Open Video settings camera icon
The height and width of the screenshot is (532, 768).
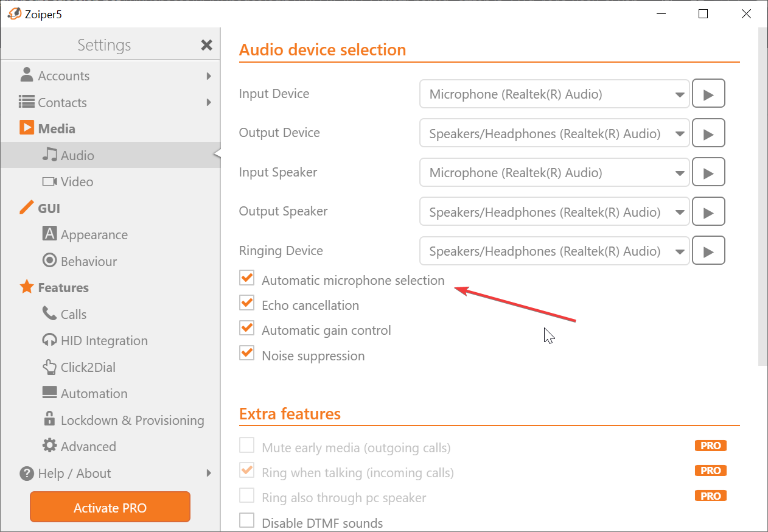49,181
